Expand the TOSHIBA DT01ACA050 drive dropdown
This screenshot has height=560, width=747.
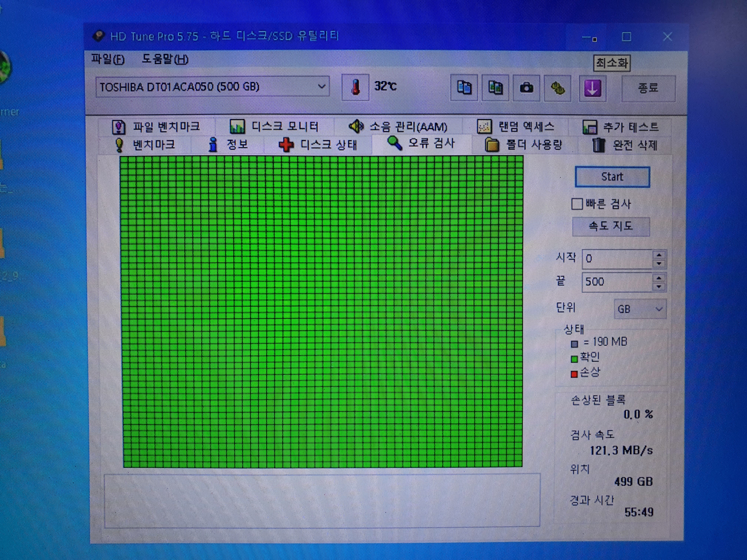(x=321, y=87)
